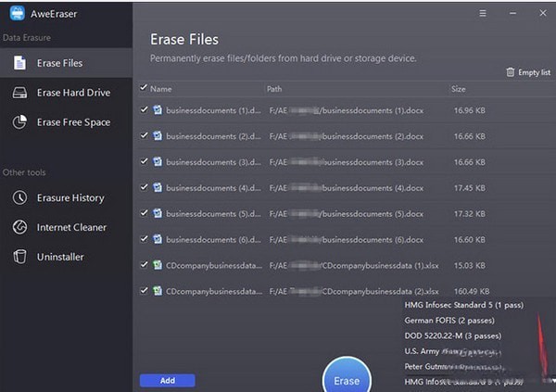This screenshot has width=556, height=392.
Task: Minimize the AweEraser window
Action: tap(512, 14)
